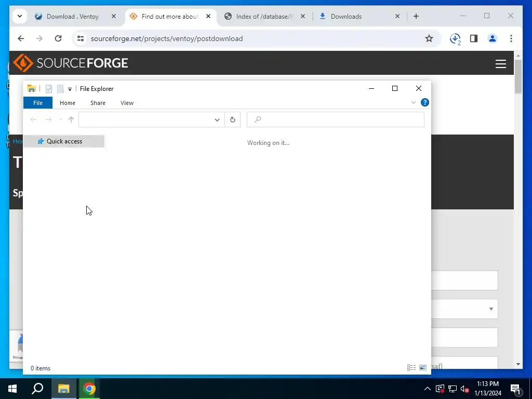Viewport: 532px width, 399px height.
Task: Refresh the File Explorer address bar
Action: tap(232, 119)
